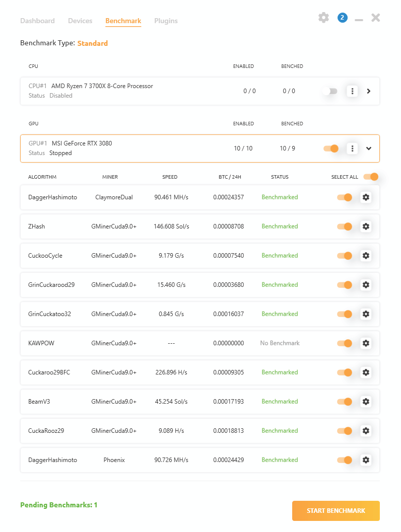
Task: Open settings gear for BeamV3 algorithm
Action: click(x=366, y=401)
